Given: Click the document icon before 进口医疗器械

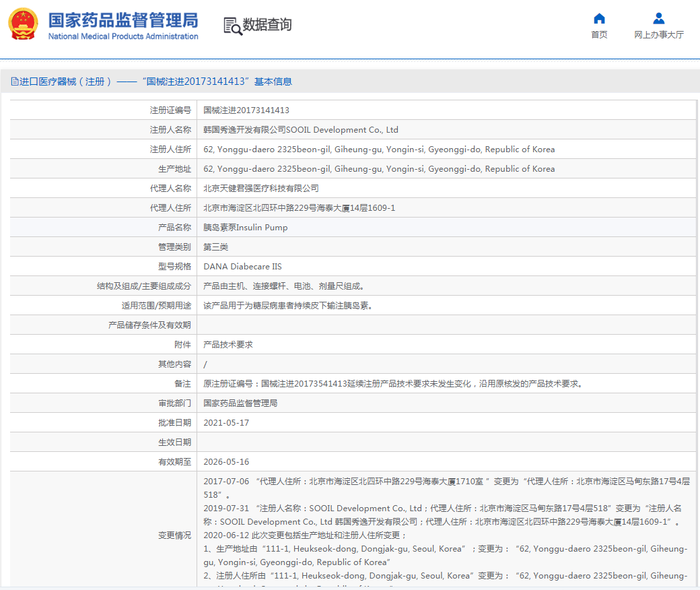Looking at the screenshot, I should [15, 81].
